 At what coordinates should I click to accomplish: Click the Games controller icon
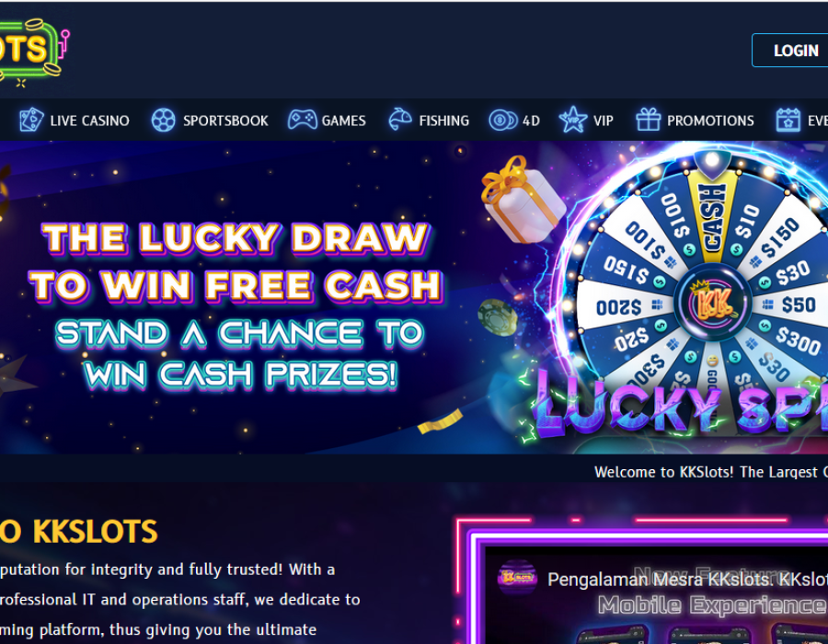pos(302,120)
